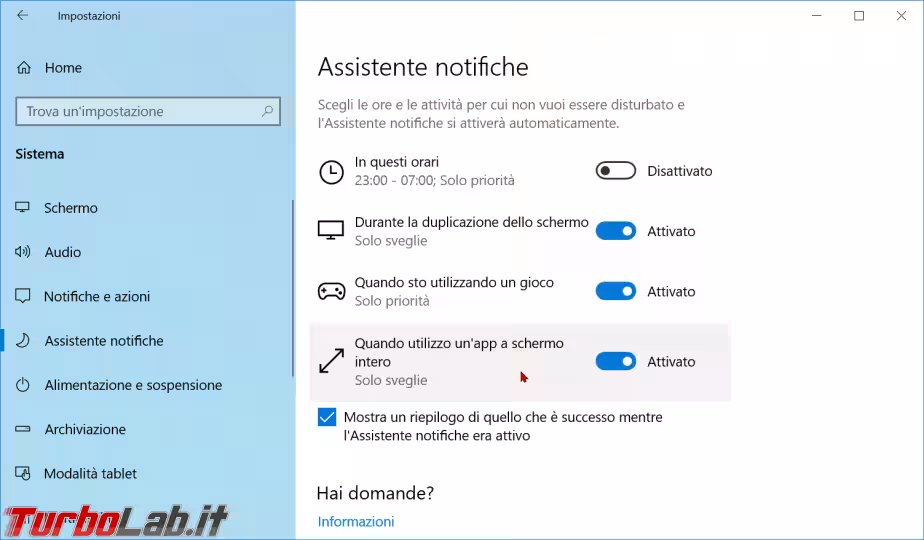This screenshot has width=924, height=540.
Task: Click the '23:00 - 07:00; Solo priorità' text
Action: [x=434, y=180]
